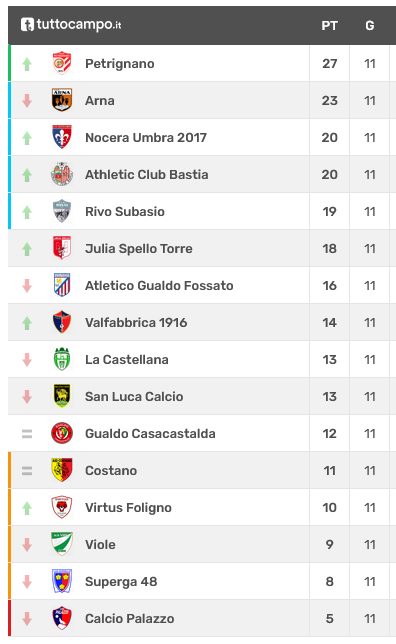Select the San Luca Calcio team name
Viewport: 396px width, 644px height.
coord(134,396)
